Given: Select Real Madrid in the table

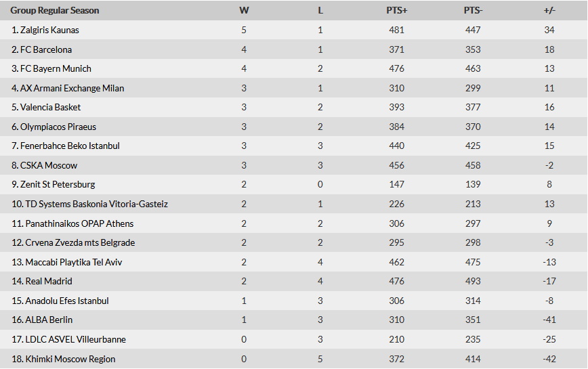Looking at the screenshot, I should point(48,281).
